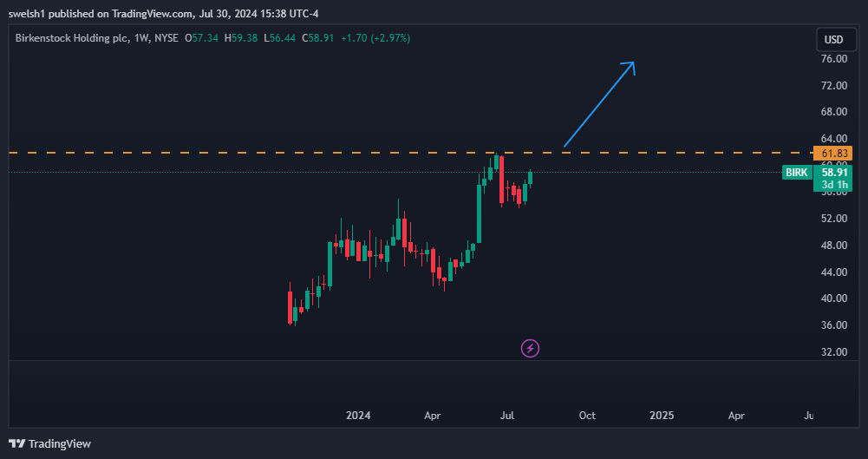Click the 44.00 price axis label

(x=834, y=272)
